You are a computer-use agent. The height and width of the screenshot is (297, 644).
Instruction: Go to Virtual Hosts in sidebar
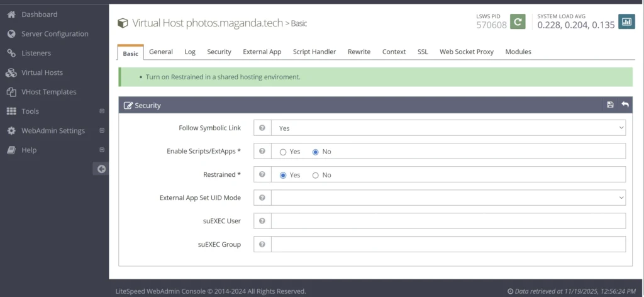tap(42, 72)
